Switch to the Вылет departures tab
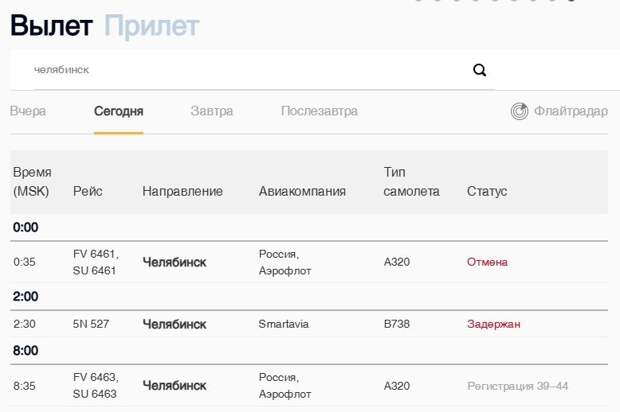 tap(53, 26)
